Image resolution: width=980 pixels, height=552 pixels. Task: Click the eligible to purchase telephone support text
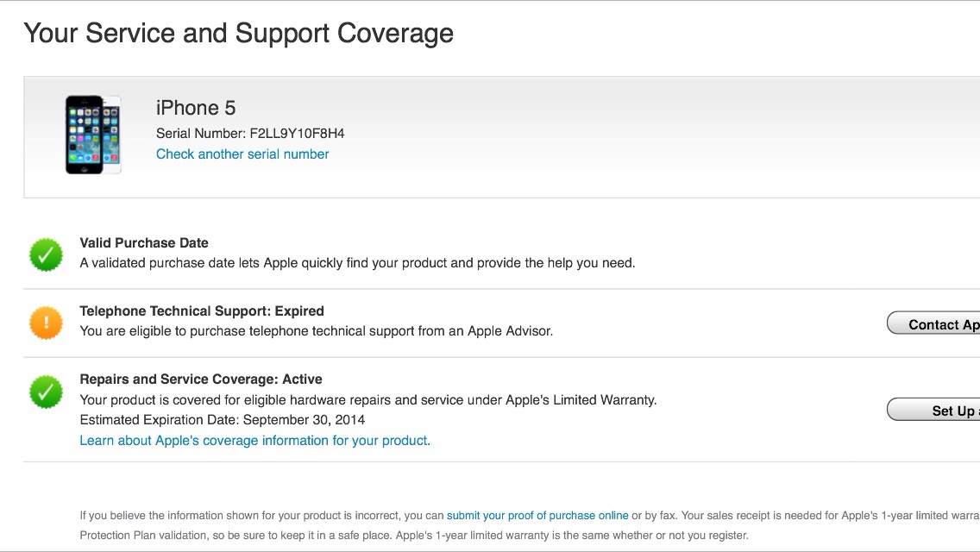(x=317, y=331)
